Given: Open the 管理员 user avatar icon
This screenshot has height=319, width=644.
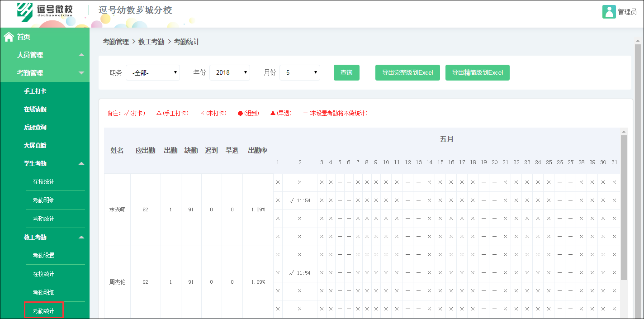Looking at the screenshot, I should point(608,11).
